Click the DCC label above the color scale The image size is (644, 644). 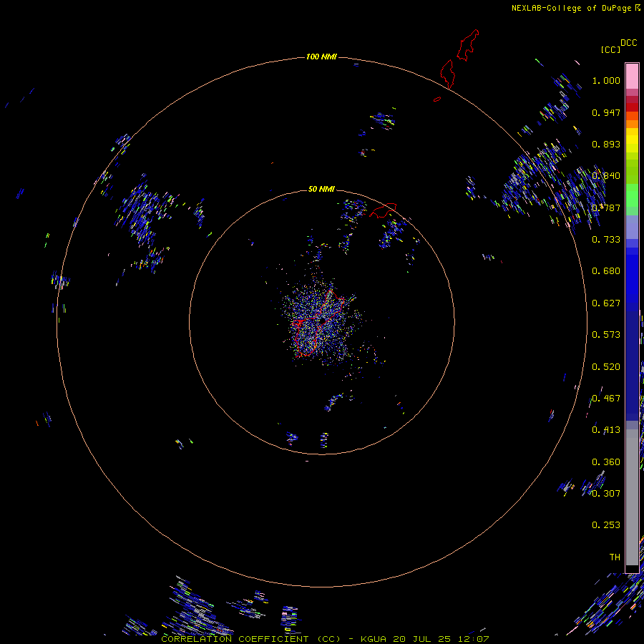[628, 43]
